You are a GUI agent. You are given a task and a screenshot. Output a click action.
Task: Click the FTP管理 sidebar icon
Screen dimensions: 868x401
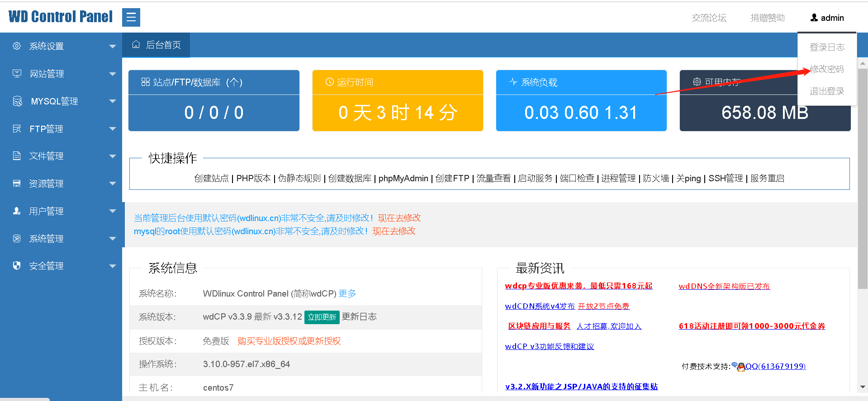(17, 129)
